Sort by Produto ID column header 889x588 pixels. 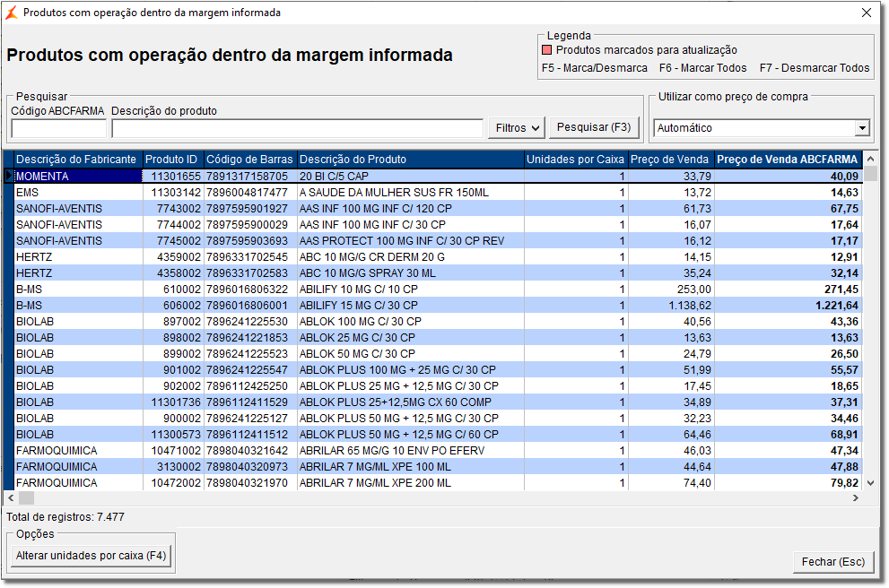pyautogui.click(x=171, y=160)
